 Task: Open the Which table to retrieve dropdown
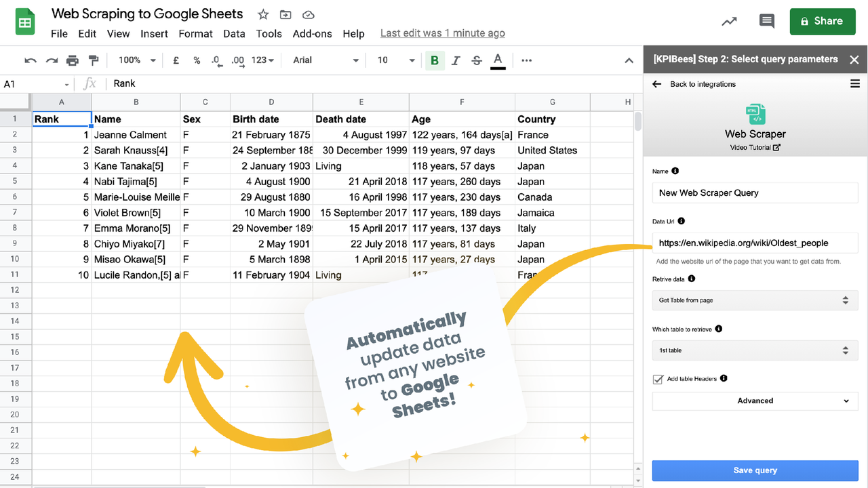coord(755,350)
